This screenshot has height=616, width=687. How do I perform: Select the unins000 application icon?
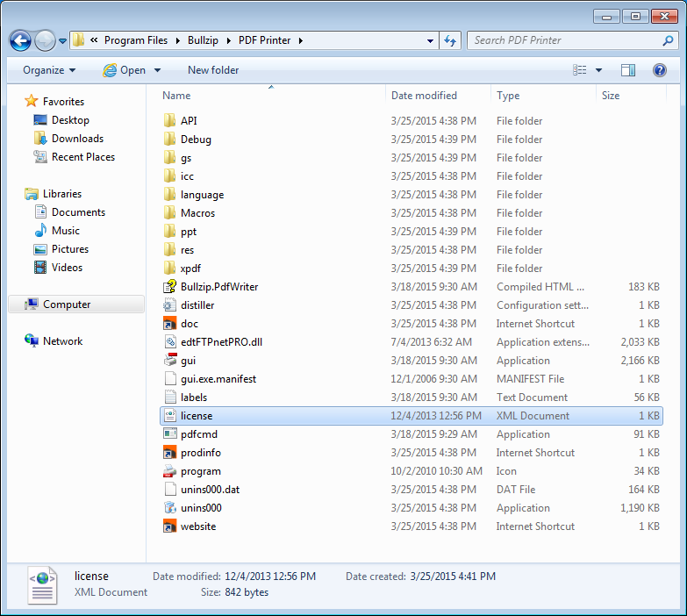tap(169, 507)
